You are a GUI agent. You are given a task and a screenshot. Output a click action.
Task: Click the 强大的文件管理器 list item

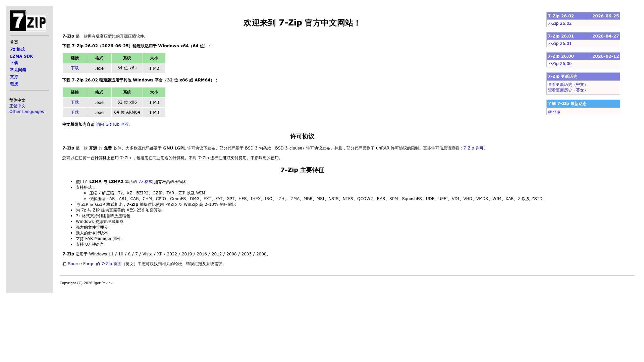pyautogui.click(x=92, y=227)
